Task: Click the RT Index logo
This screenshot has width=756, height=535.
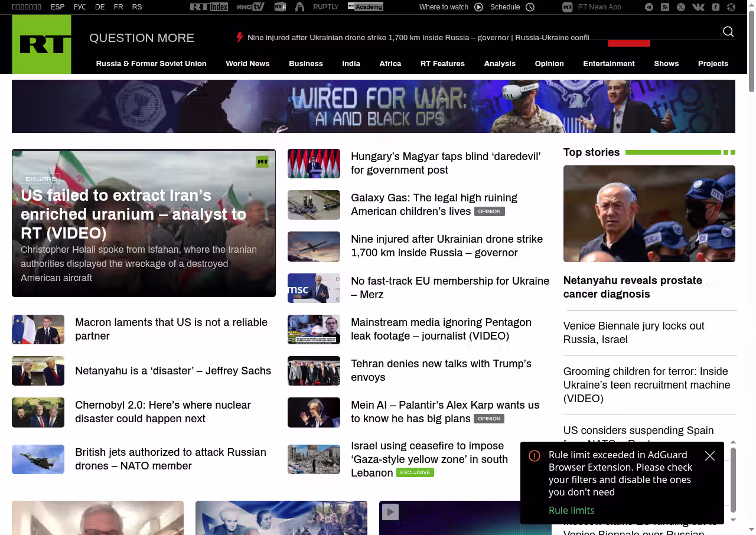Action: pyautogui.click(x=208, y=7)
